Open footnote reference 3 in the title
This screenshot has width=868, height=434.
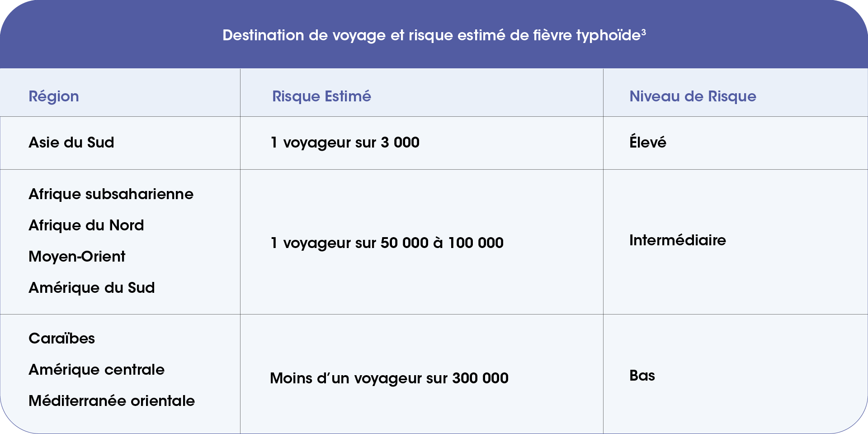[643, 32]
